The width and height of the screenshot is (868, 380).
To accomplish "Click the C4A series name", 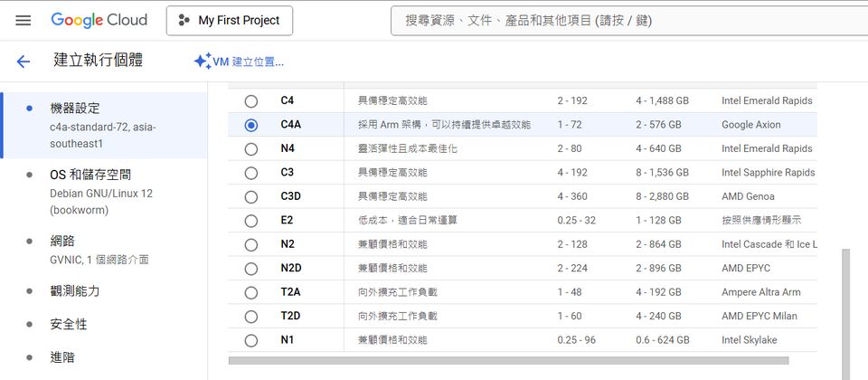I will (x=290, y=125).
